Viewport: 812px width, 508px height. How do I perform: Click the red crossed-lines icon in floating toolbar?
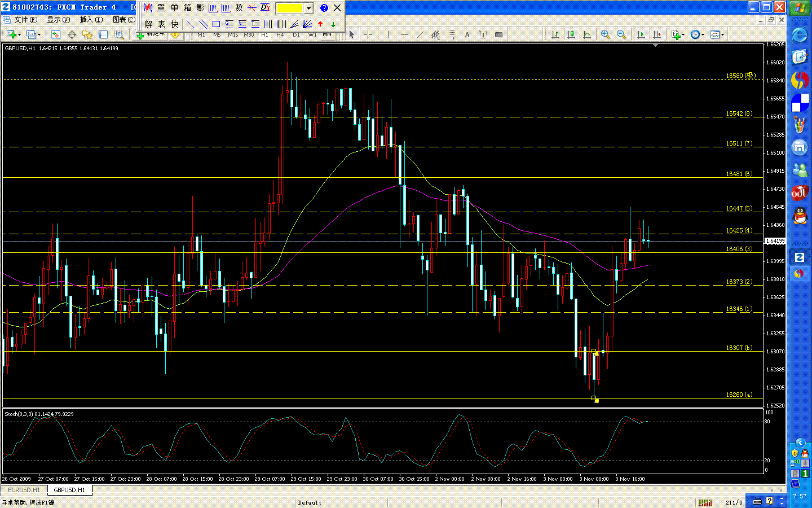point(252,8)
